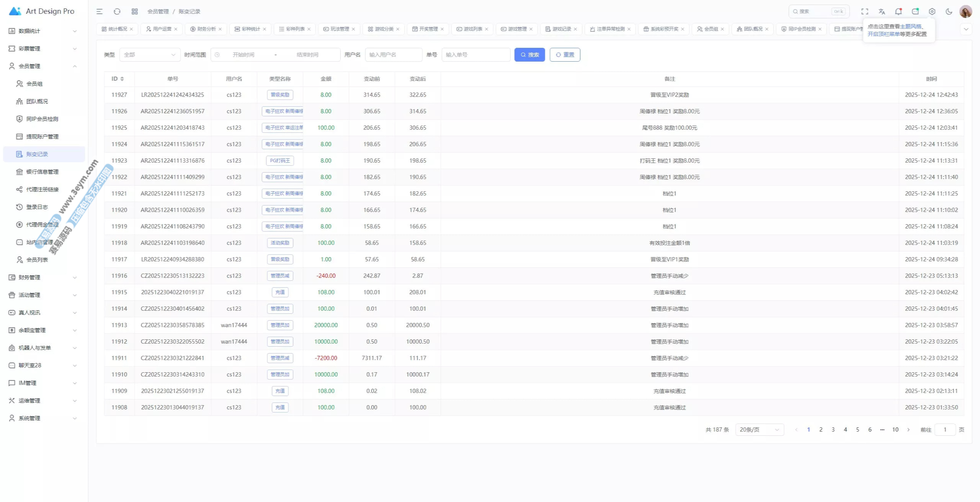Click the sidebar collapse menu icon
The width and height of the screenshot is (980, 502).
click(100, 11)
